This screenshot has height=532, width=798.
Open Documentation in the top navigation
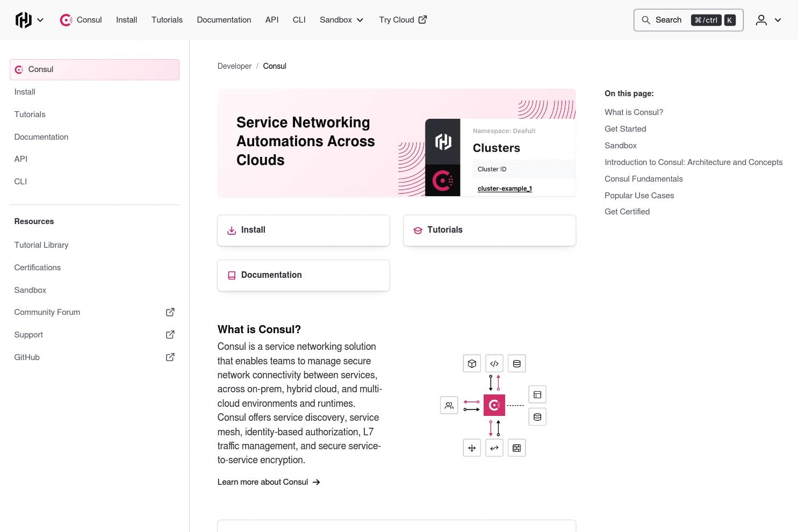point(224,20)
